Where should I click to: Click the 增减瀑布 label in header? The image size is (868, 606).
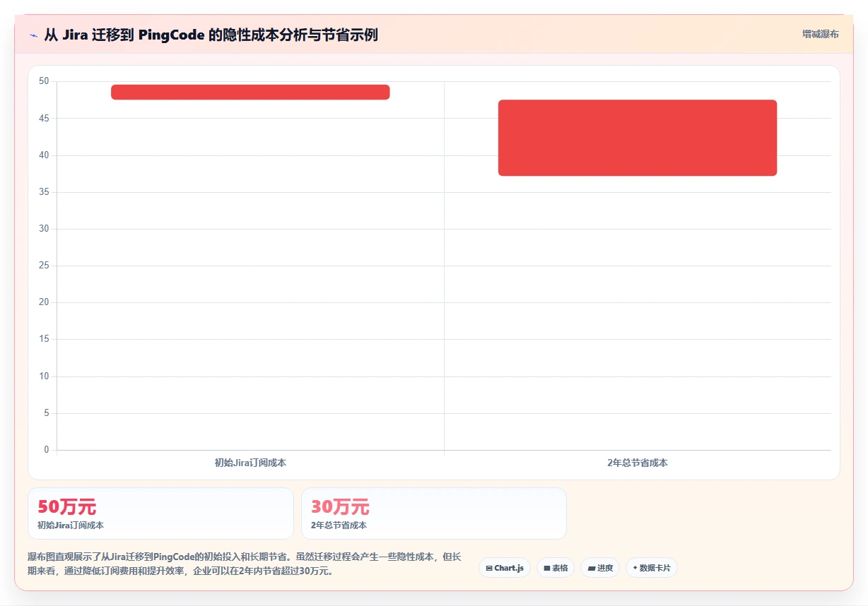tap(820, 34)
